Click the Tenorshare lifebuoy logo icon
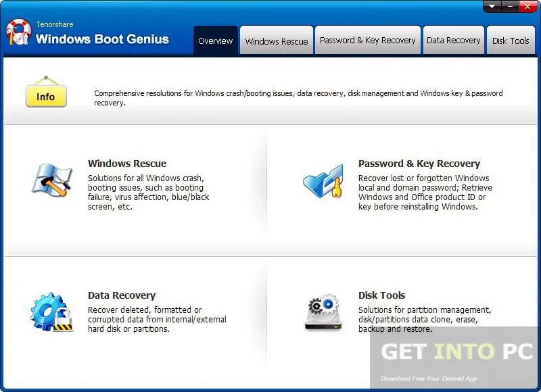This screenshot has width=541, height=392. click(18, 32)
